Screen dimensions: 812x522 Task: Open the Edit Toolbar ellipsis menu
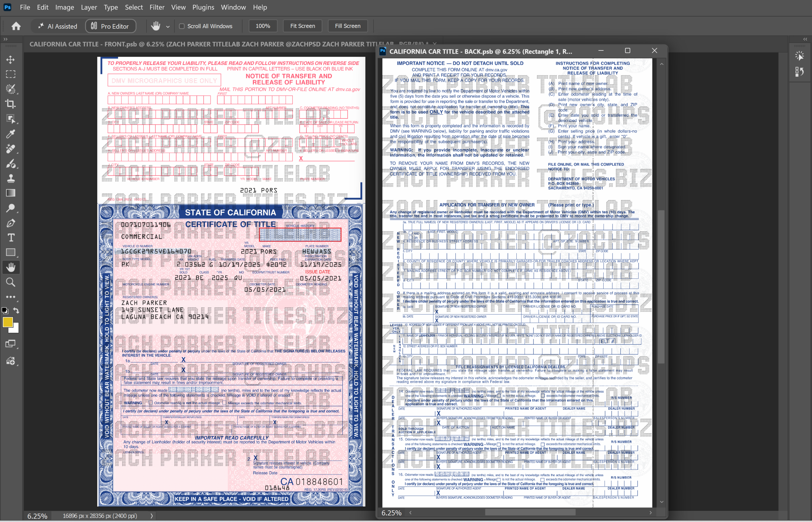point(10,297)
